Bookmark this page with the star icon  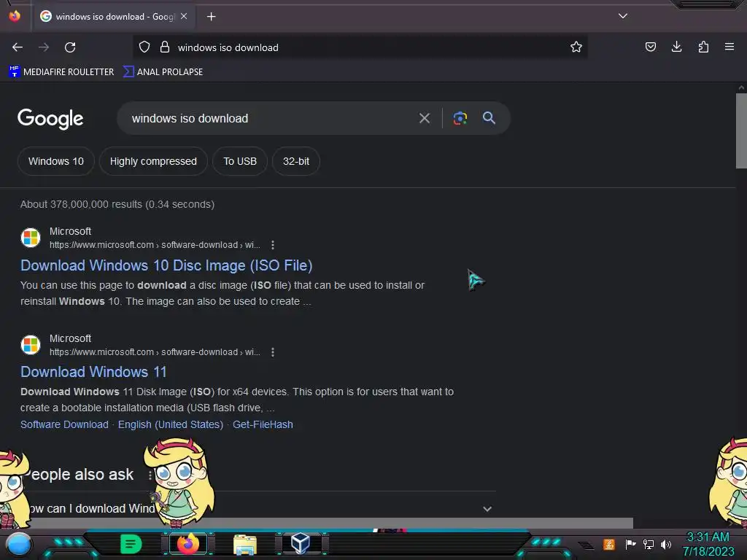576,47
